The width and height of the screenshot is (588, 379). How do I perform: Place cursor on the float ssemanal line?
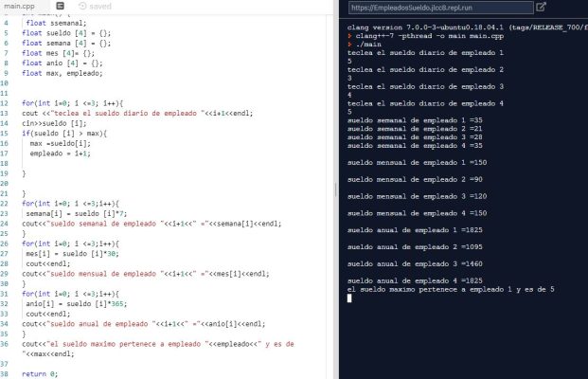pyautogui.click(x=55, y=23)
